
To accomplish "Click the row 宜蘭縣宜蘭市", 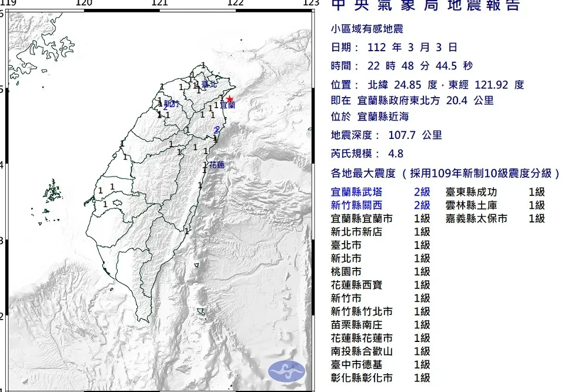I will click(x=380, y=218).
